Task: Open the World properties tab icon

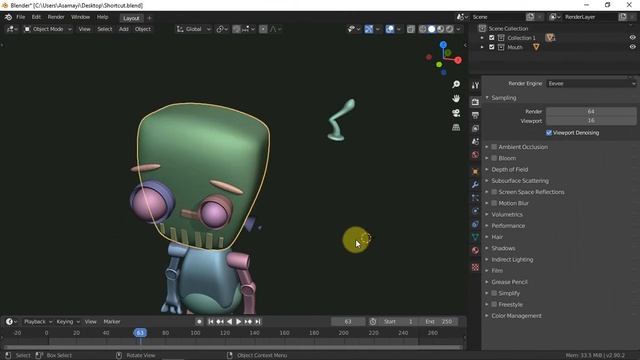Action: [x=475, y=155]
